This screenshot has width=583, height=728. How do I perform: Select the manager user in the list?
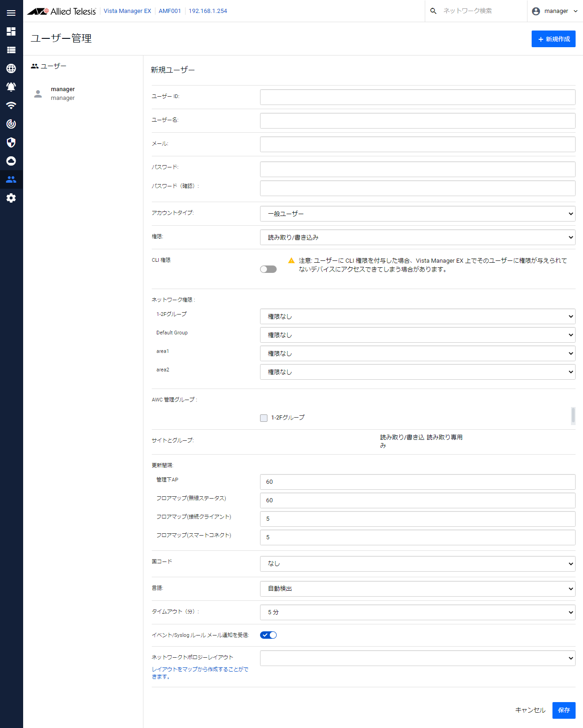pyautogui.click(x=83, y=93)
